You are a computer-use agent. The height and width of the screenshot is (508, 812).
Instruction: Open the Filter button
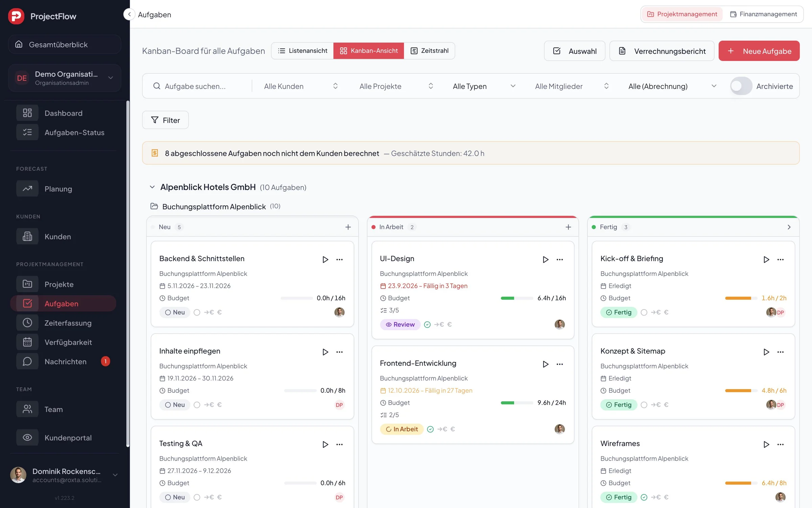[165, 120]
